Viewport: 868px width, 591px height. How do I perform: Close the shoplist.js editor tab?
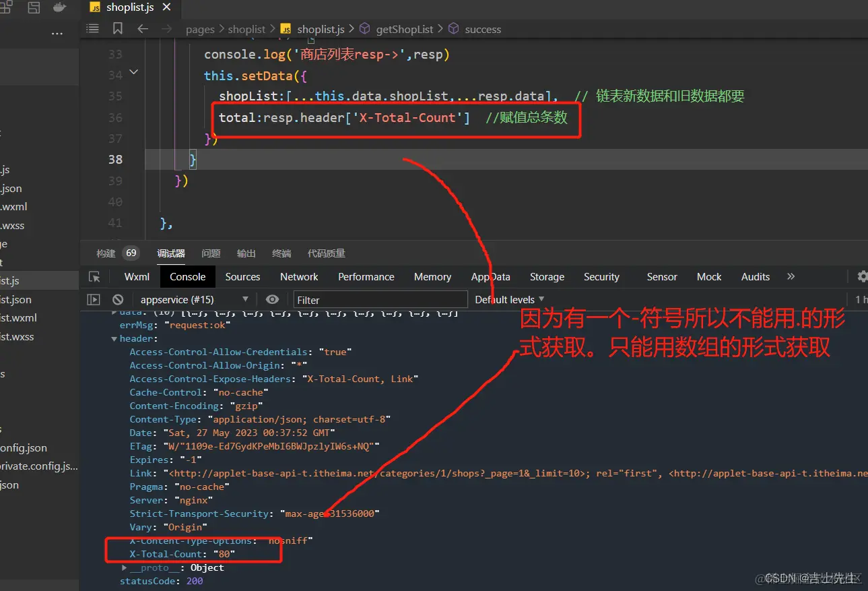[x=166, y=7]
